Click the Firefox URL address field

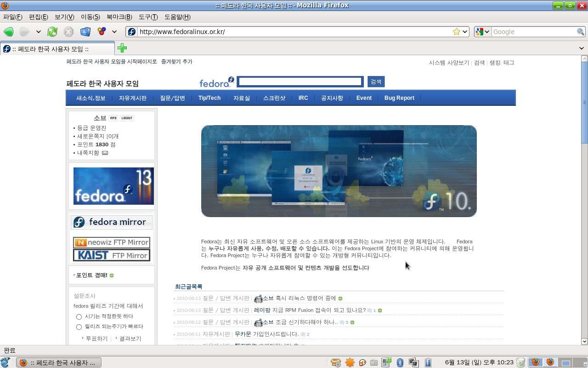click(294, 32)
